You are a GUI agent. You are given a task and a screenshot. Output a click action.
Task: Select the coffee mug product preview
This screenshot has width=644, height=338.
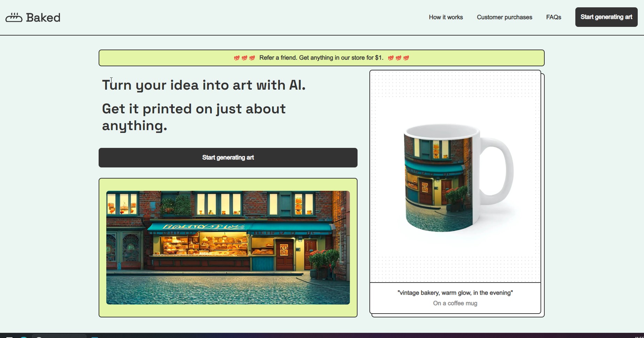point(455,177)
